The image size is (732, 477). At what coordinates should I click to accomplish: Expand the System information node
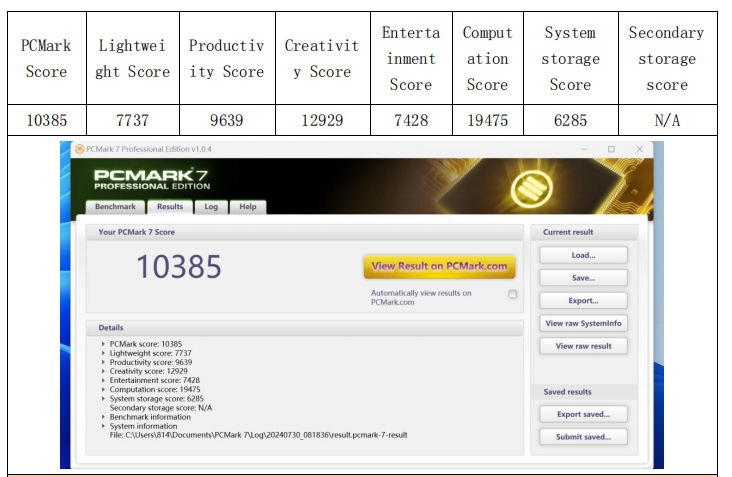click(103, 426)
